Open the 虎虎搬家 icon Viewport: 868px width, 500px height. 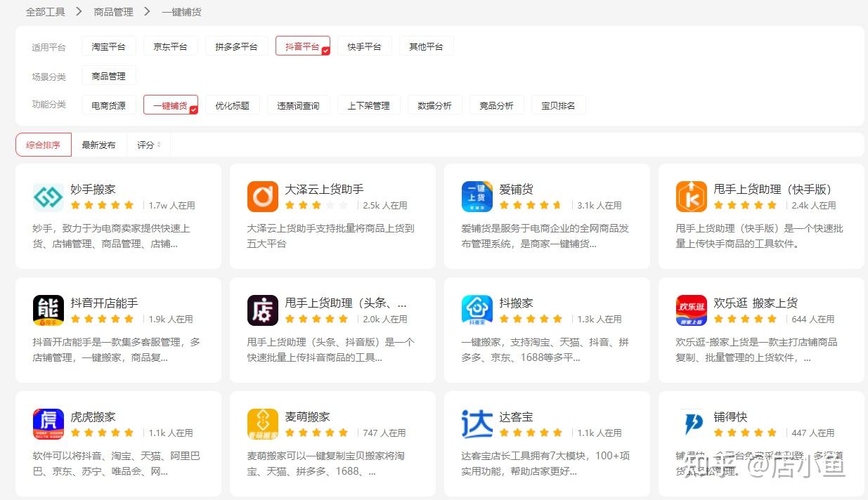click(48, 424)
